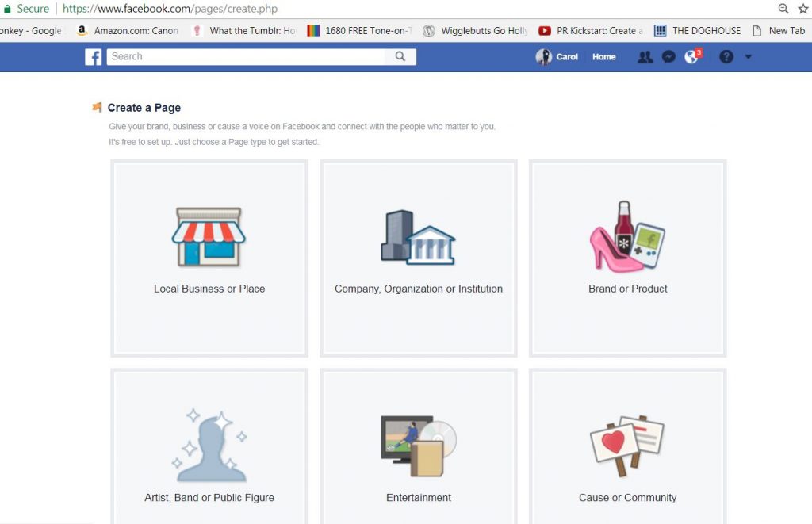This screenshot has width=812, height=524.
Task: Click the Create a Page flag icon
Action: click(x=97, y=107)
